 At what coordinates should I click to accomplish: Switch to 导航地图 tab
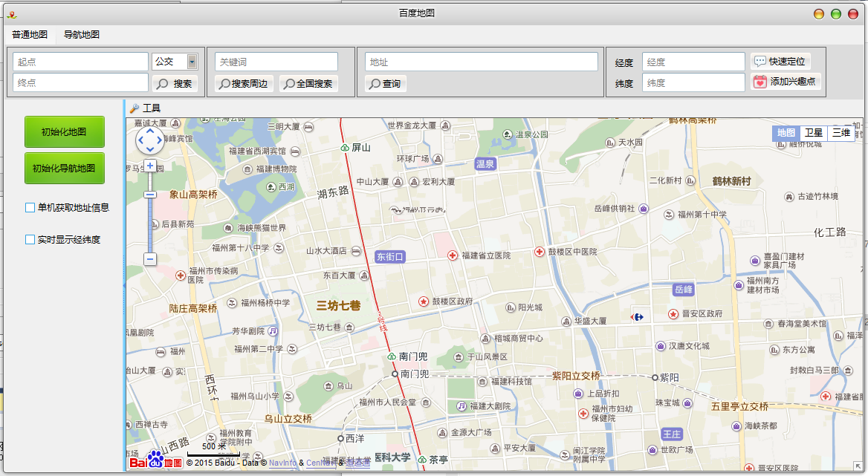tap(82, 34)
